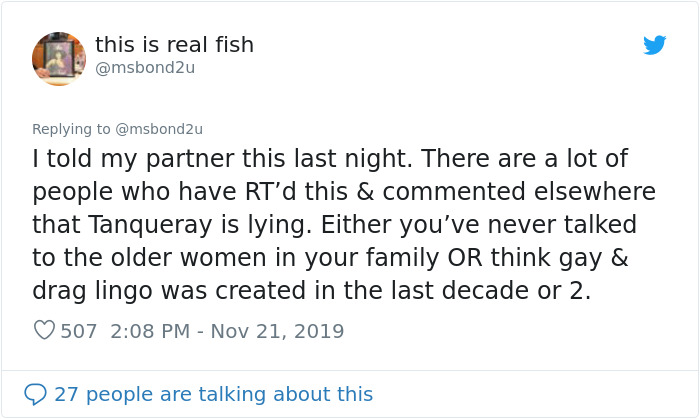This screenshot has width=700, height=419.
Task: Click the "Nov 21, 2019" date
Action: pyautogui.click(x=277, y=331)
